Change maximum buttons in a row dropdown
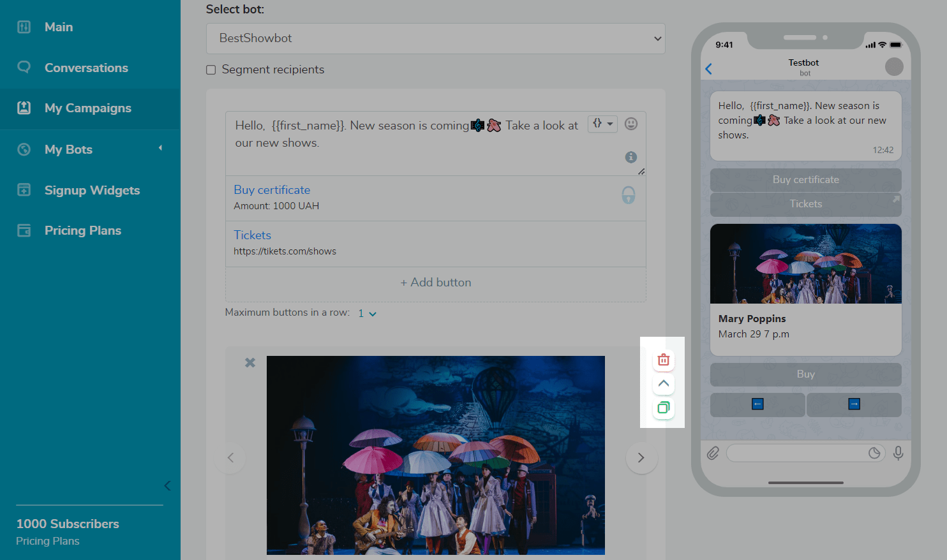 click(367, 313)
